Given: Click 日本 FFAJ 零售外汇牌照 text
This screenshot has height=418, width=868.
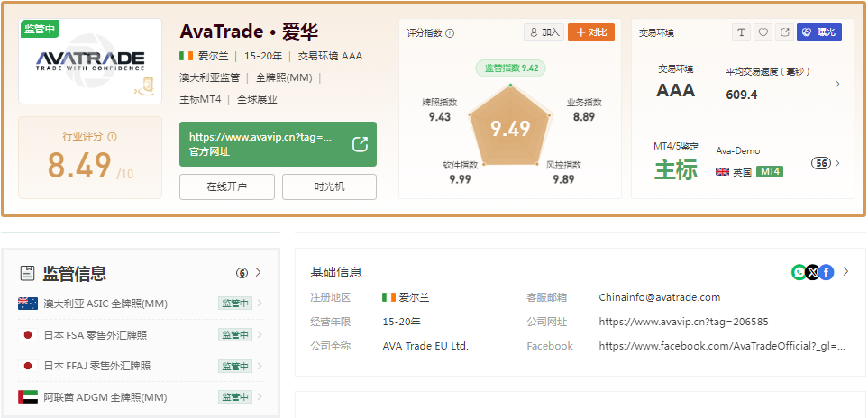Looking at the screenshot, I should [96, 366].
